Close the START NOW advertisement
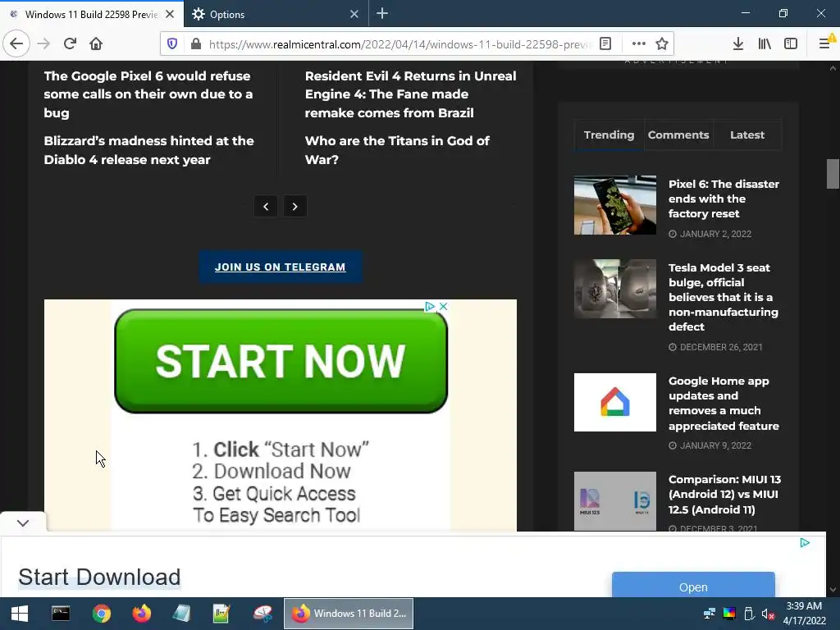Screen dimensions: 840x630 444,307
